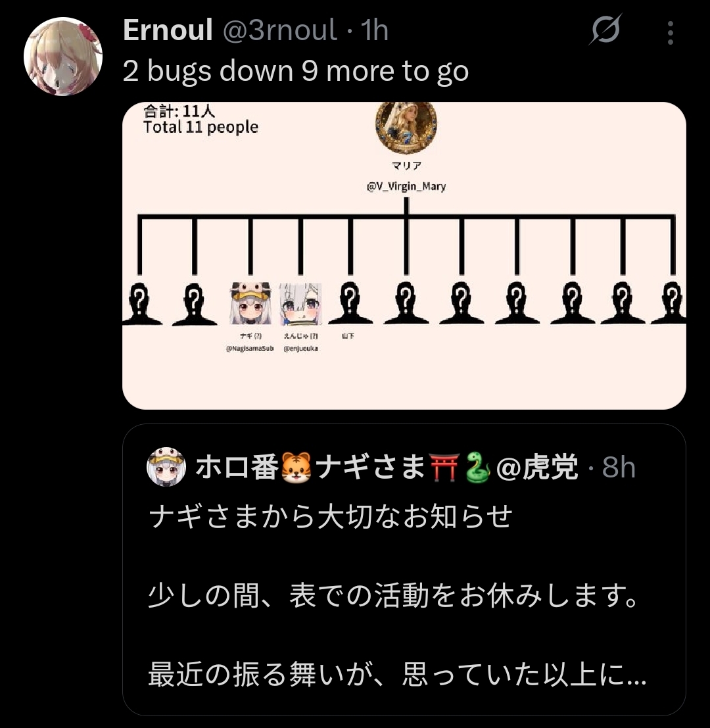Click the 1h post timestamp

[375, 30]
